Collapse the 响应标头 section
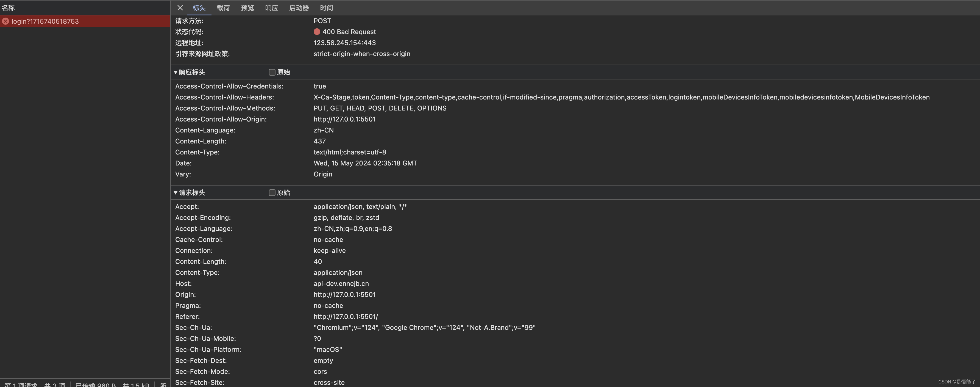 click(176, 72)
